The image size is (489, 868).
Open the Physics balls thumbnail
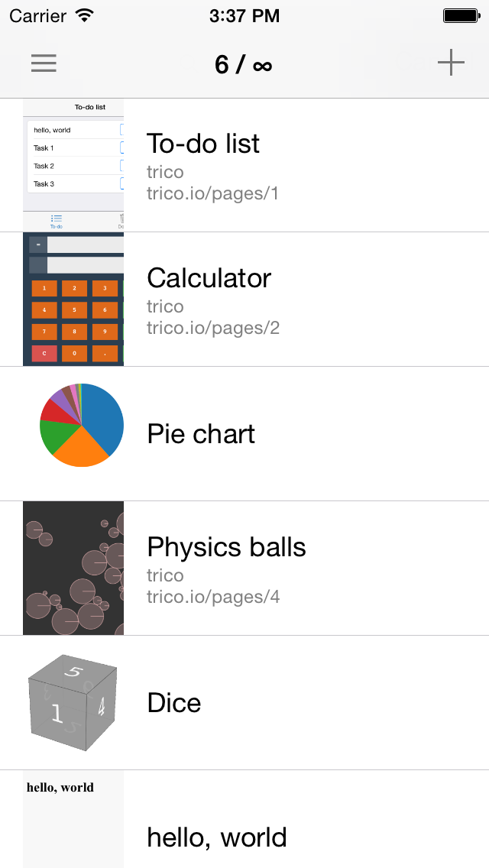(x=73, y=568)
